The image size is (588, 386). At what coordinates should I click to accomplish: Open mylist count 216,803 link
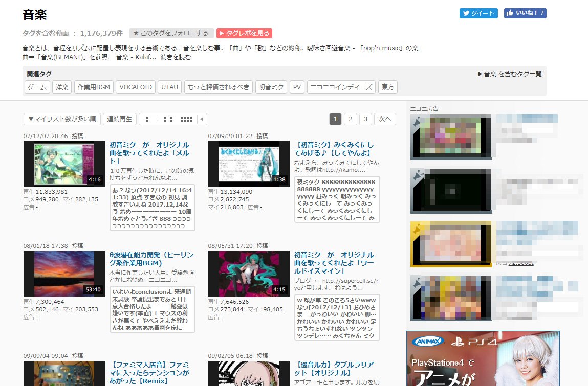pyautogui.click(x=232, y=207)
